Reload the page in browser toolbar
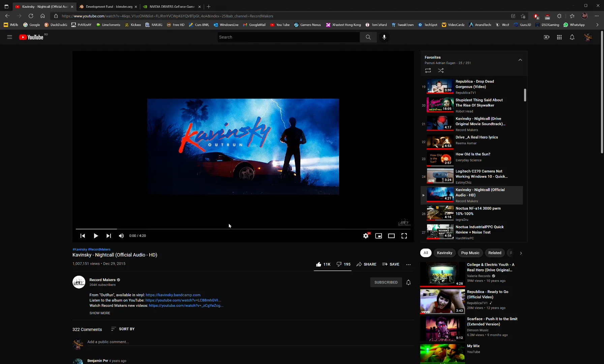Image resolution: width=604 pixels, height=364 pixels. (31, 16)
